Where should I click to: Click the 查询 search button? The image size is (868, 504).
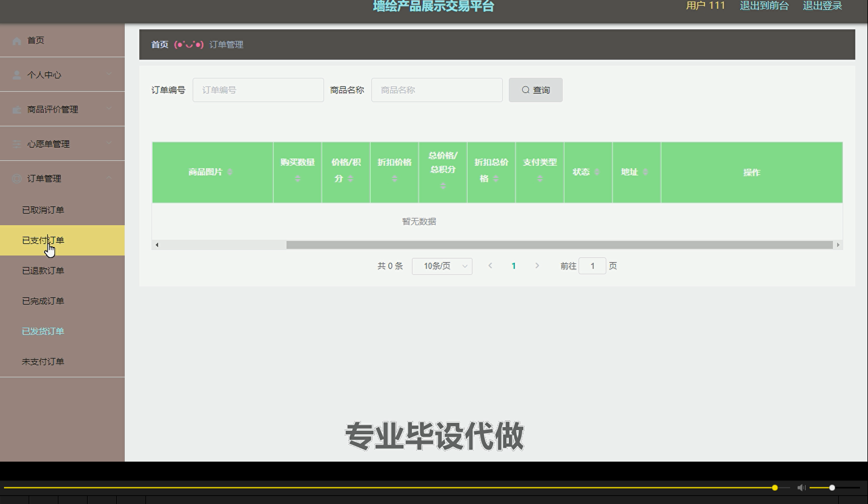coord(535,89)
